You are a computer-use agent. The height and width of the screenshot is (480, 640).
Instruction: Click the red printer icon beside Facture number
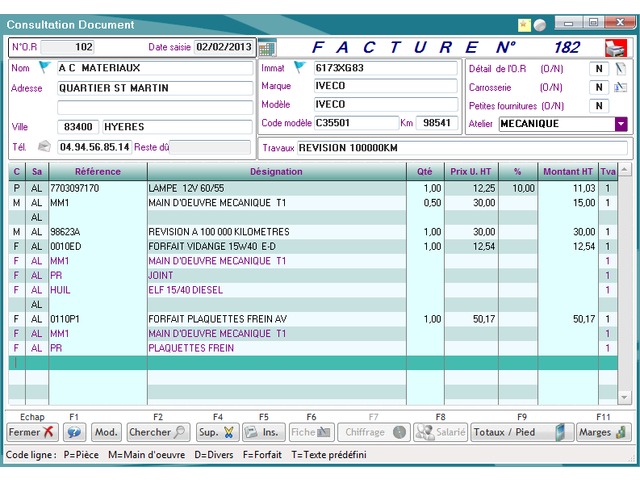(614, 47)
